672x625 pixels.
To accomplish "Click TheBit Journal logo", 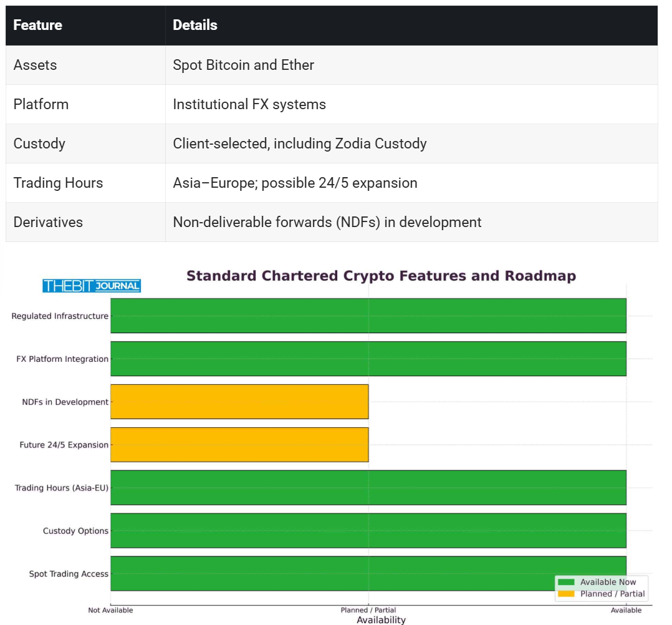I will click(92, 286).
